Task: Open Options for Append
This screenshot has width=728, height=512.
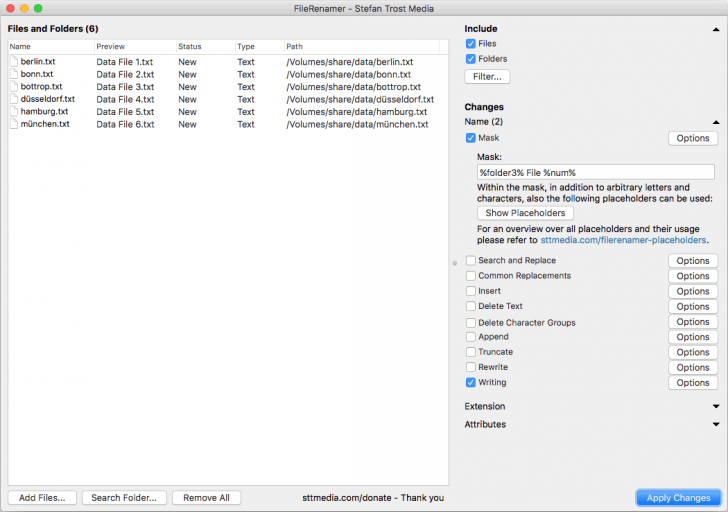Action: pos(693,337)
